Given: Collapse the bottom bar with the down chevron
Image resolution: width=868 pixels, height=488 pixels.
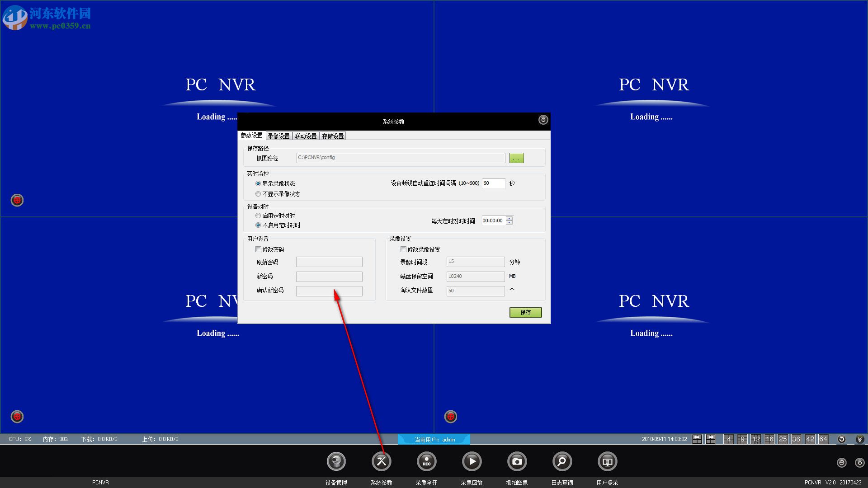Looking at the screenshot, I should [x=859, y=439].
